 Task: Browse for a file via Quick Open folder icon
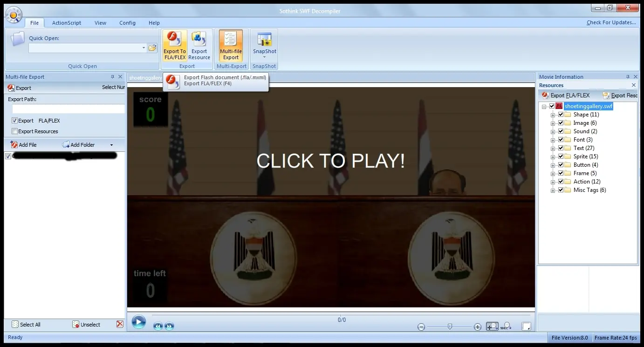[152, 48]
